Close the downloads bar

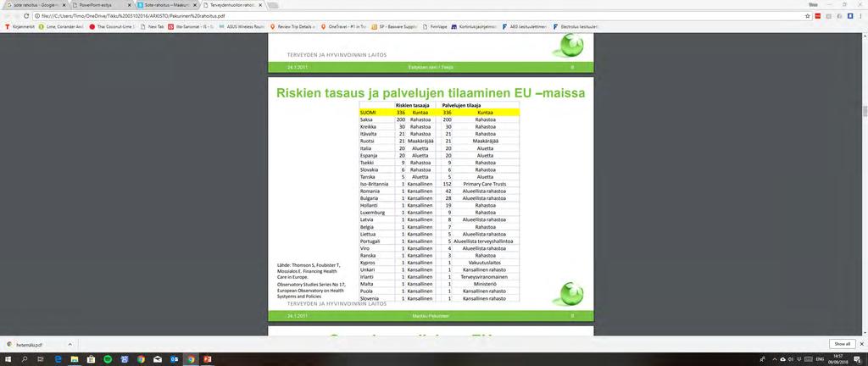861,344
